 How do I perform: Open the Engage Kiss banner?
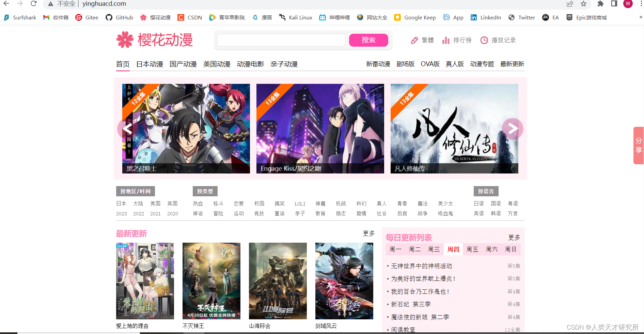click(x=320, y=128)
